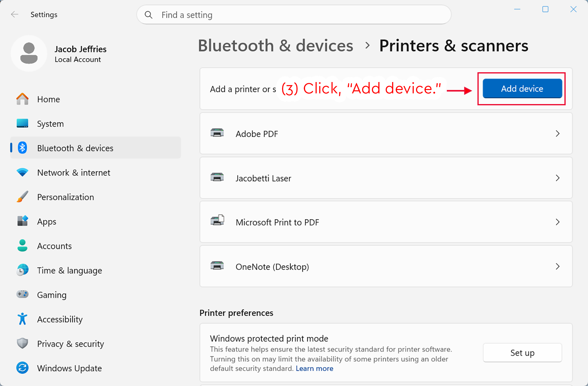Maximize the Settings window
This screenshot has height=386, width=588.
545,9
